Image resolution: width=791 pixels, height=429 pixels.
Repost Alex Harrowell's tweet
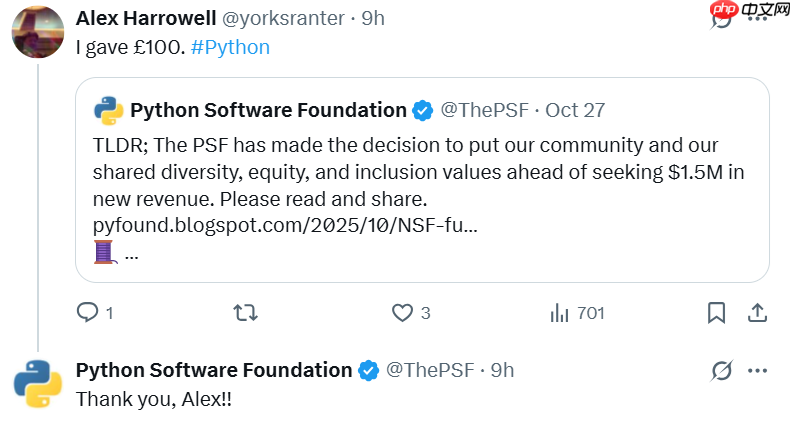pos(245,313)
